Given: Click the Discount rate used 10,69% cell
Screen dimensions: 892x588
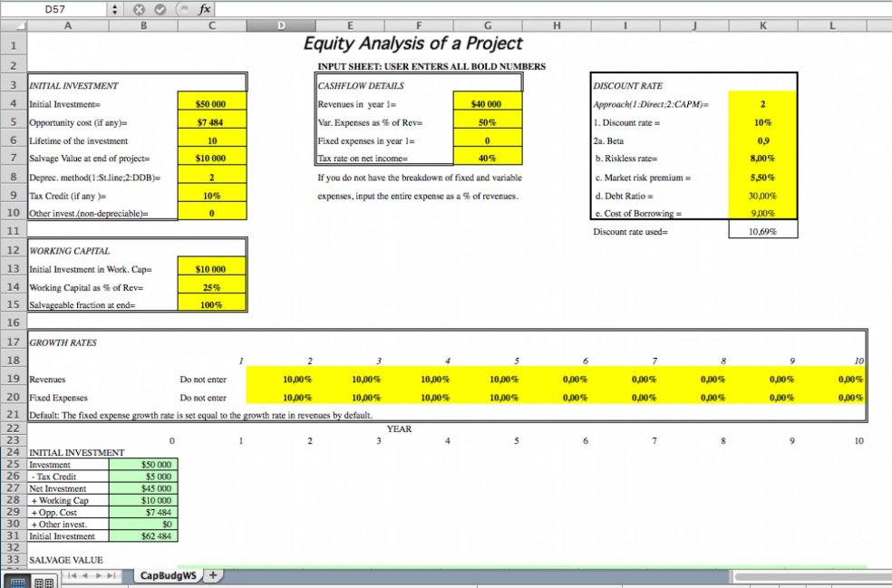Looking at the screenshot, I should (x=763, y=229).
